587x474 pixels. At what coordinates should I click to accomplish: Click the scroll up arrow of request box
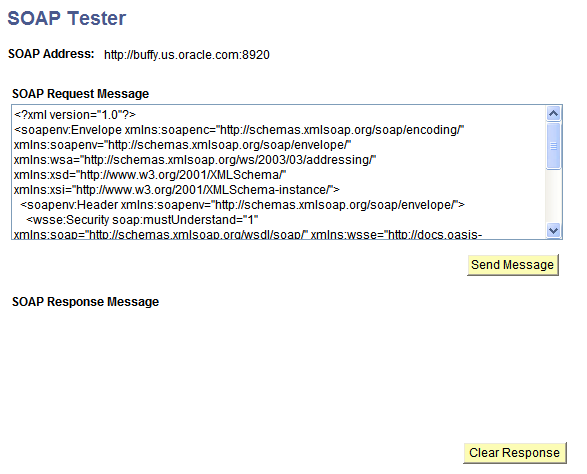(x=553, y=113)
